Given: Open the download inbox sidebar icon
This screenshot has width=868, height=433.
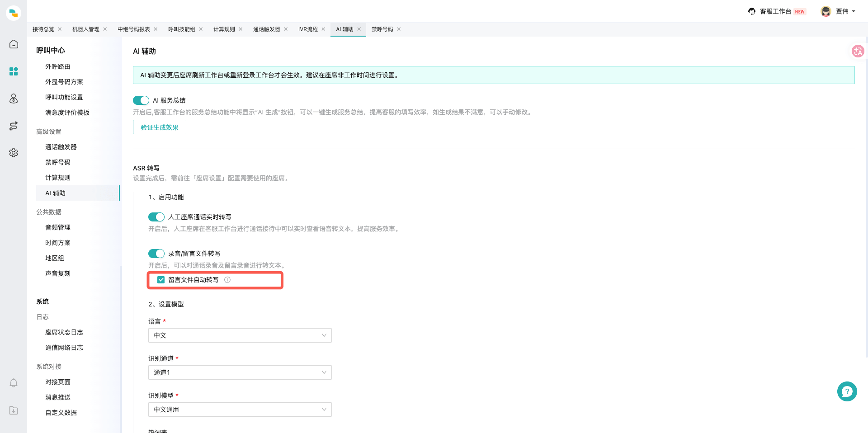Looking at the screenshot, I should pos(14,410).
